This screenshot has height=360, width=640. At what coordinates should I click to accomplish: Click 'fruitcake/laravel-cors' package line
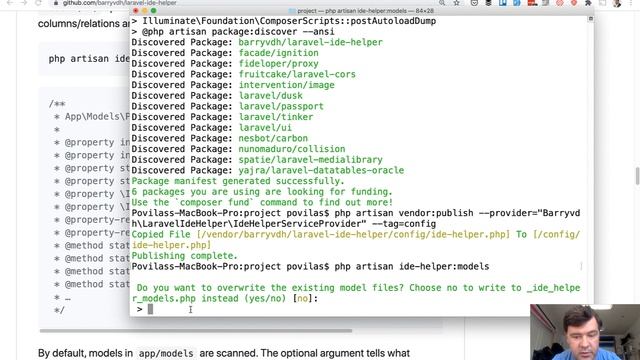click(x=297, y=74)
